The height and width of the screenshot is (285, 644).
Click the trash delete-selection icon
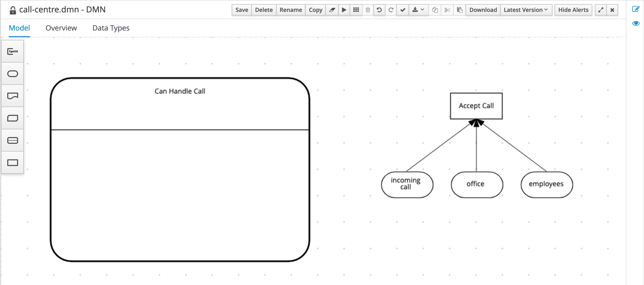[368, 10]
